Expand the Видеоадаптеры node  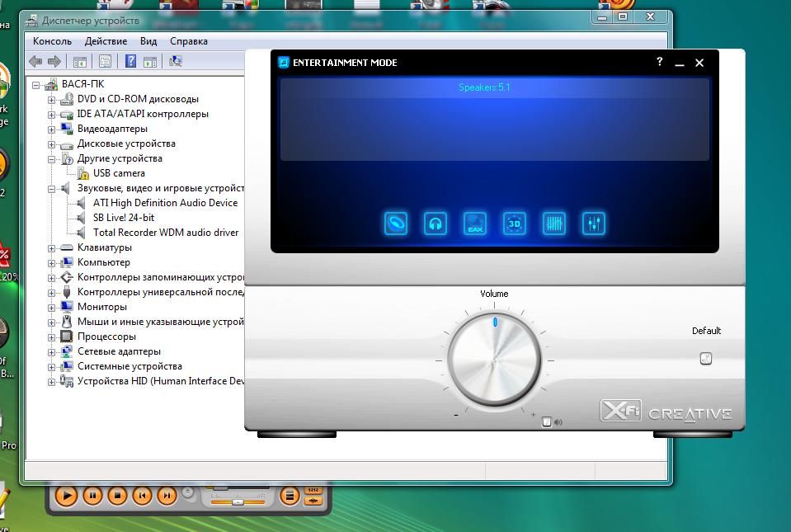tap(51, 129)
